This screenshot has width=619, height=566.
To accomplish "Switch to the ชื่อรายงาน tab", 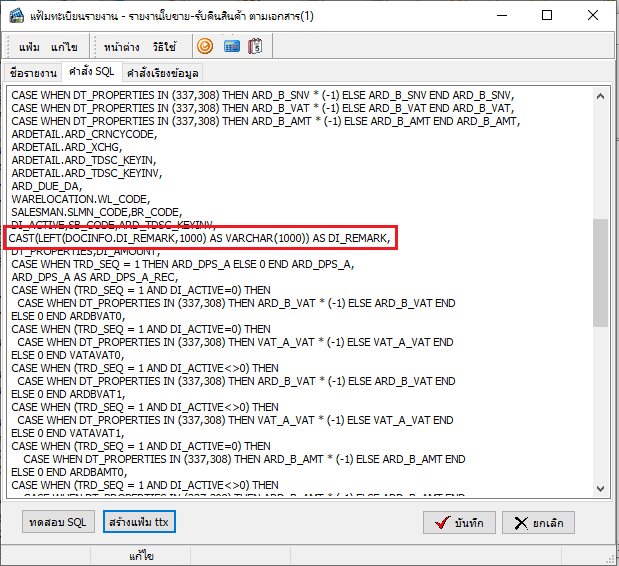I will (x=32, y=73).
